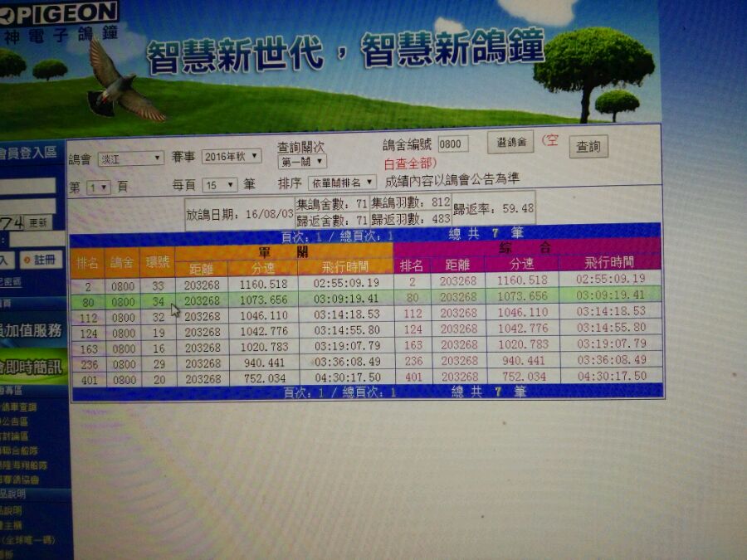Click 綜合 rank 236 cell
This screenshot has height=560, width=747.
click(x=413, y=362)
